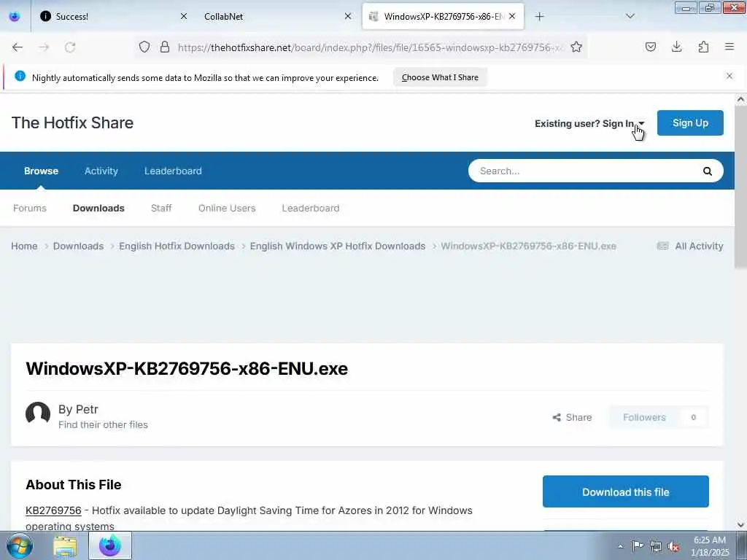Expand Existing user? Sign In dropdown
747x560 pixels.
point(589,123)
